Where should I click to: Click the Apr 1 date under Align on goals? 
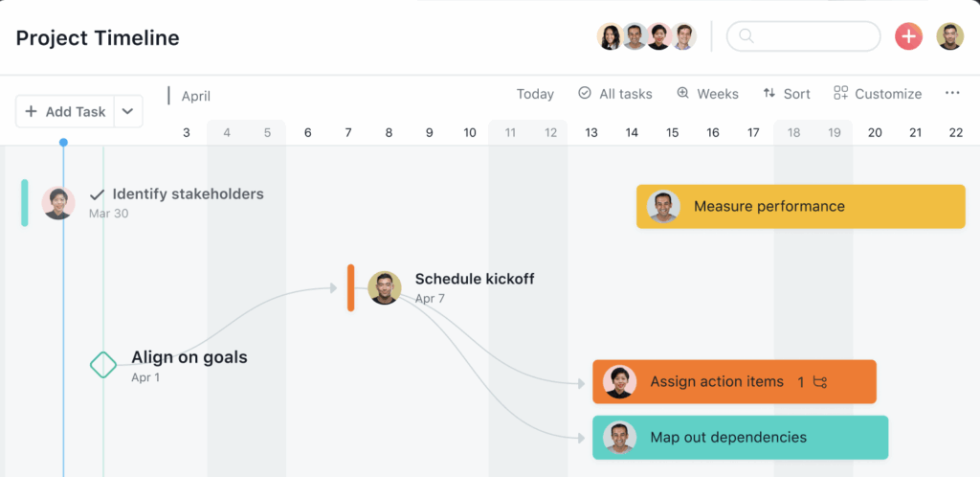coord(145,377)
